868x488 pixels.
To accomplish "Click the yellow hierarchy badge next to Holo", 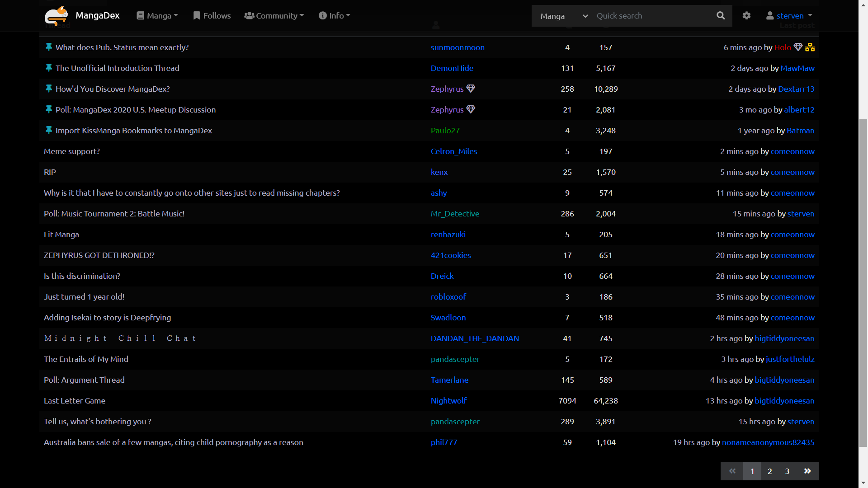I will [x=810, y=47].
